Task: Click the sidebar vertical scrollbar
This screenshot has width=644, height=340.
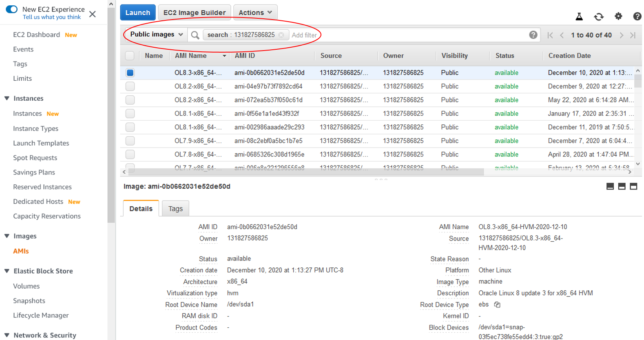Action: click(x=111, y=115)
